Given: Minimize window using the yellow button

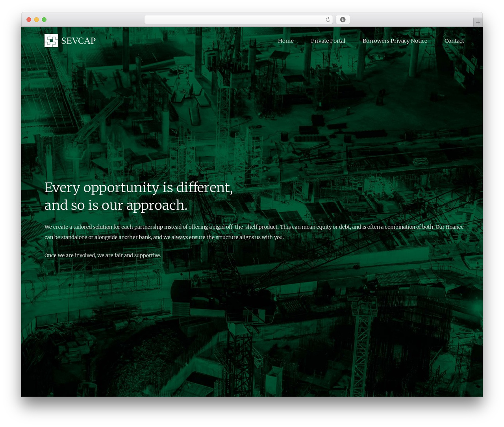Looking at the screenshot, I should click(x=36, y=20).
